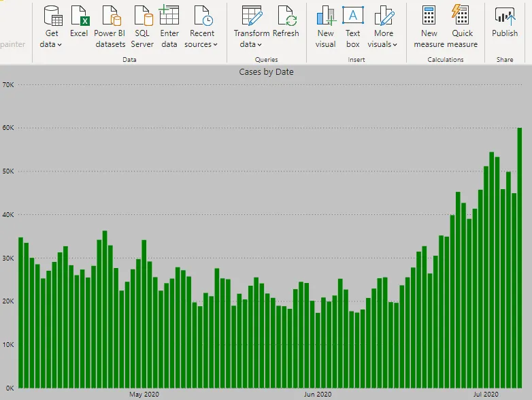Click the Format painter button
The width and height of the screenshot is (532, 400).
(12, 45)
